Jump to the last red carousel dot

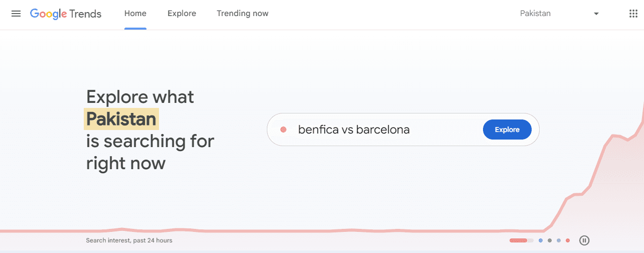click(568, 240)
